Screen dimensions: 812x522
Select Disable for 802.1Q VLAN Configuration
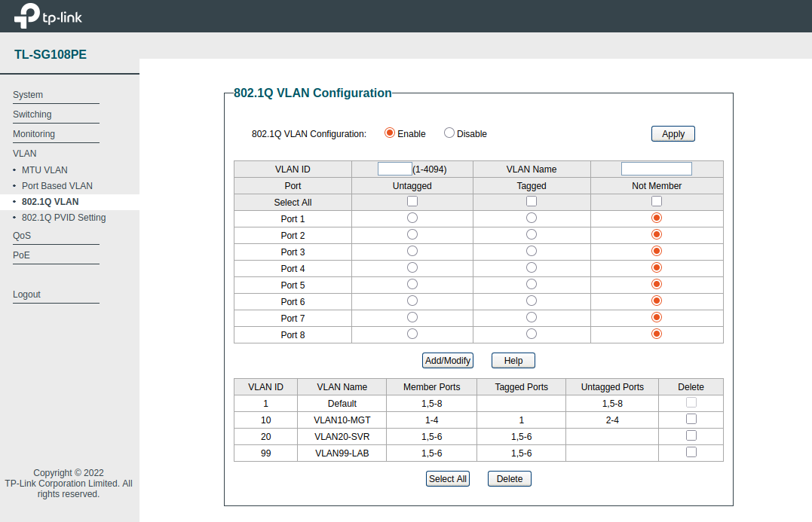coord(449,133)
